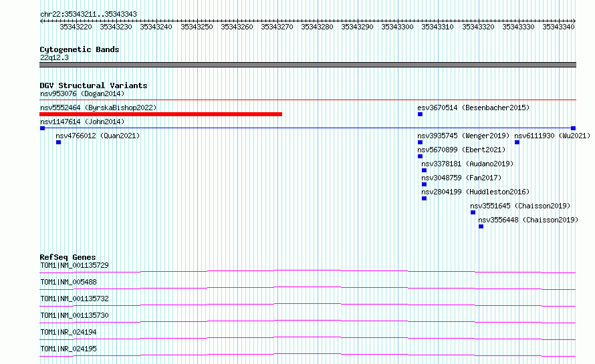Open the nsv5670899 (Ebert2021) label
Screen dimensions: 595x364
(461, 150)
